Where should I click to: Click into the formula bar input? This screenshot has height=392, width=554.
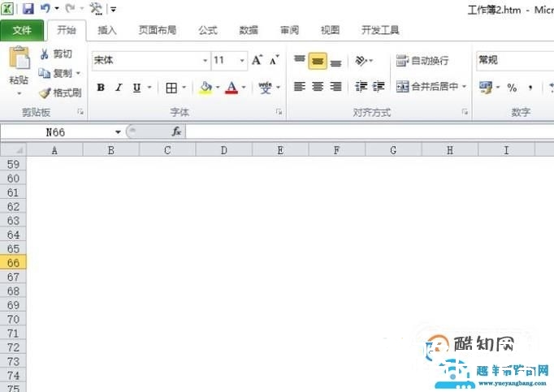pos(370,132)
